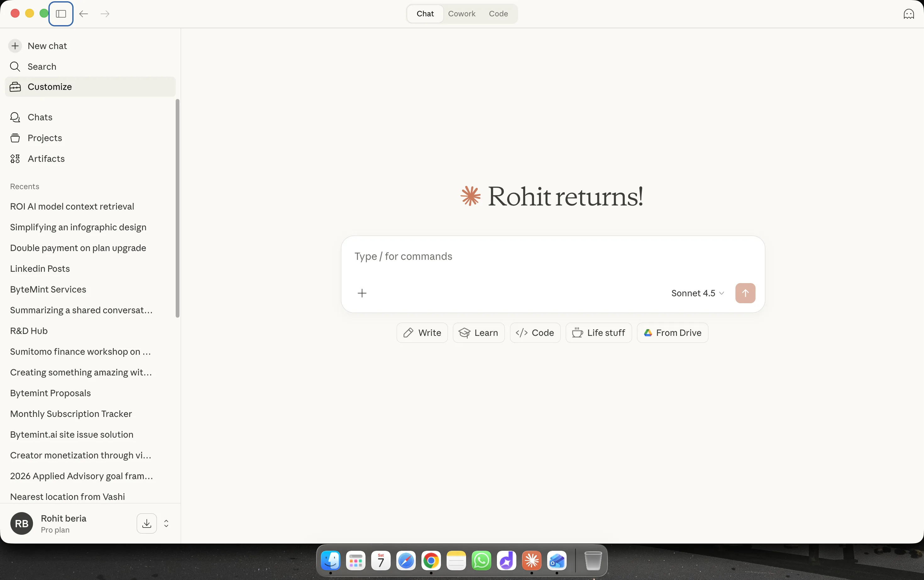Send message with the arrow button
The image size is (924, 580).
click(745, 293)
